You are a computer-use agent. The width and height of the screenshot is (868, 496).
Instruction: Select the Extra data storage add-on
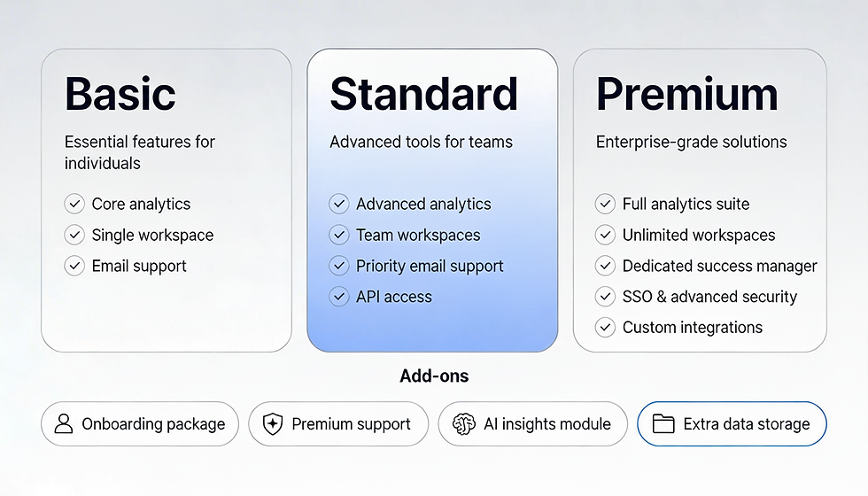coord(732,424)
